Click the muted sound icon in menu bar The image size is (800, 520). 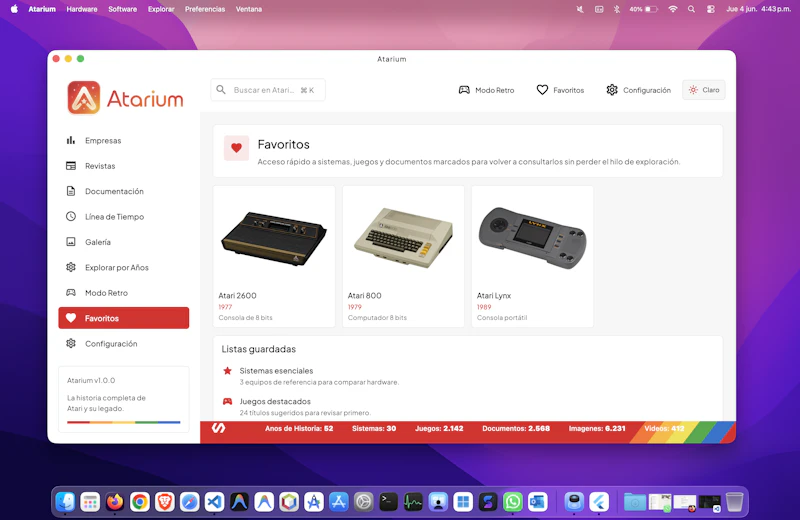coord(580,9)
